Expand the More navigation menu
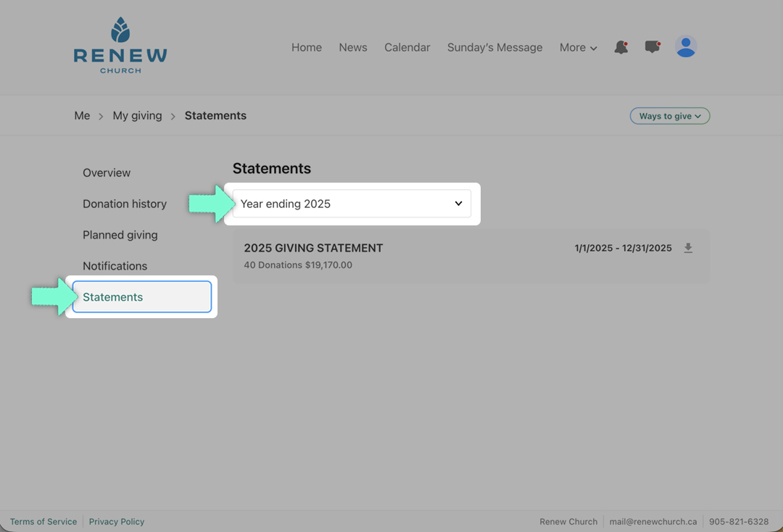783x532 pixels. [579, 47]
